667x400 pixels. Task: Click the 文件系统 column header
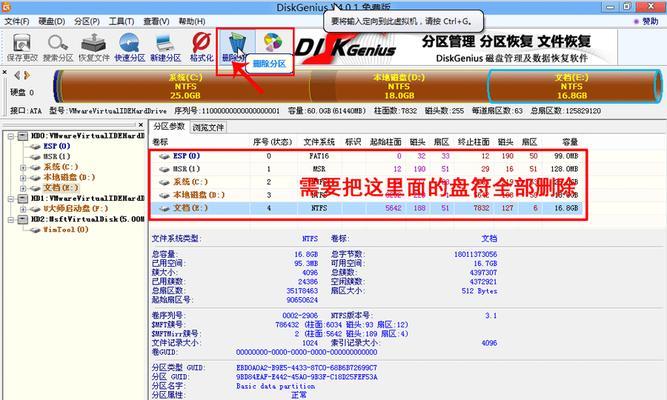pos(319,142)
